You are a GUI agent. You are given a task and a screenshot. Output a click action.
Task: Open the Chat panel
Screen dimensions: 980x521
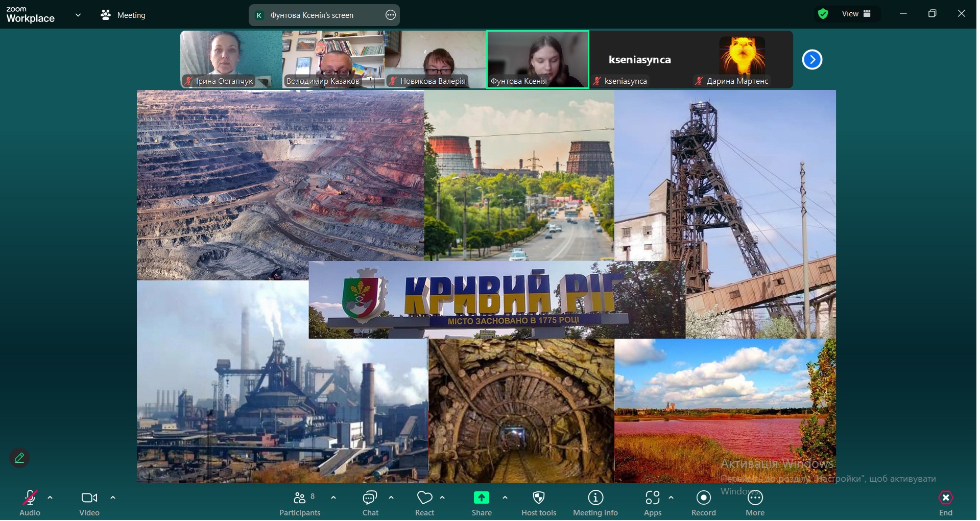point(370,503)
